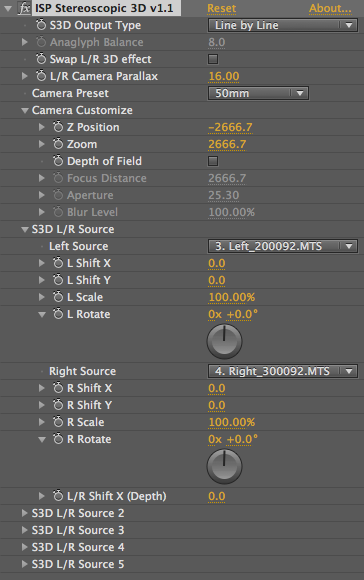Image resolution: width=364 pixels, height=580 pixels.
Task: Open the Camera Preset 50mm dropdown
Action: point(258,93)
